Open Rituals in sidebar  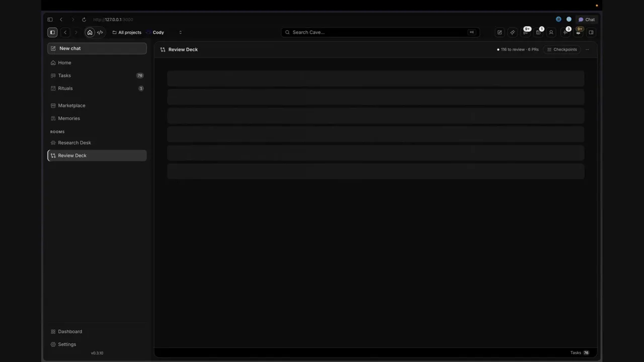97,88
